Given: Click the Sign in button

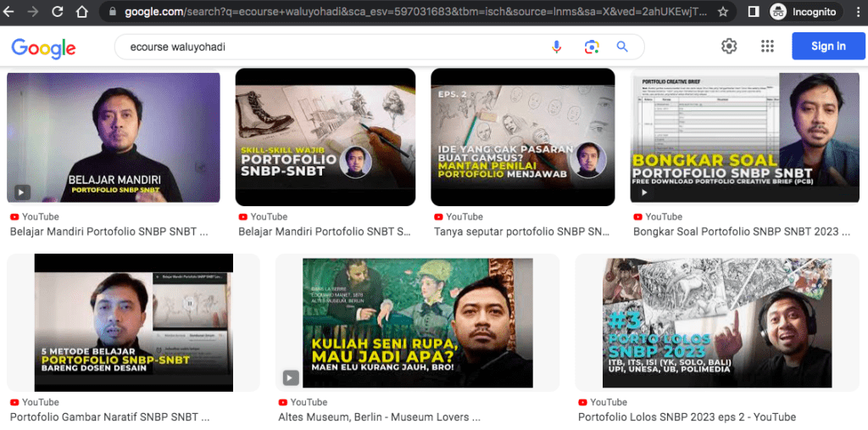Looking at the screenshot, I should pos(828,46).
